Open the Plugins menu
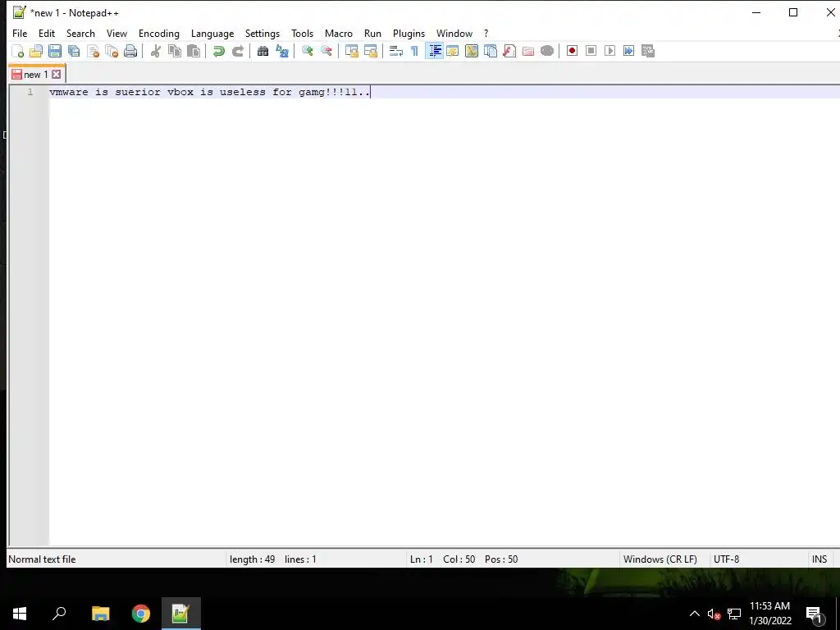Screen dimensions: 840x630 (409, 33)
